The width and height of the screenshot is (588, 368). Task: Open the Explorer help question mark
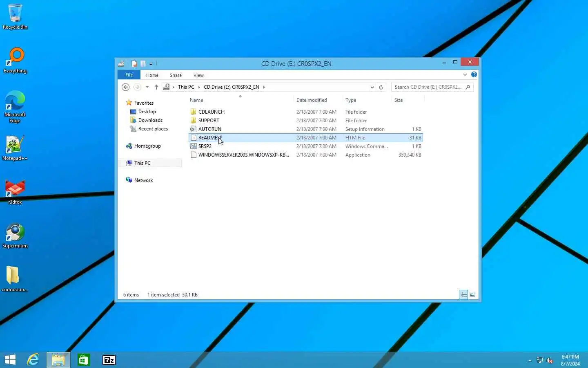click(474, 74)
